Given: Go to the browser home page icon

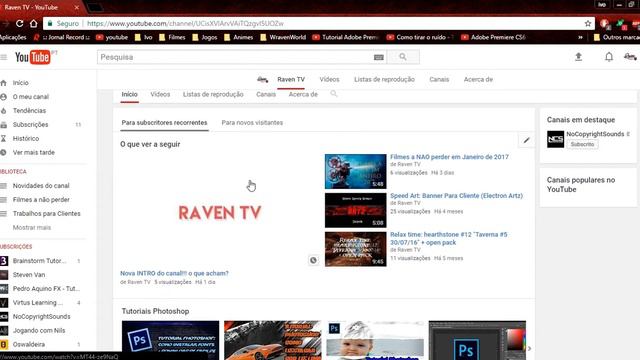Looking at the screenshot, I should click(x=33, y=24).
